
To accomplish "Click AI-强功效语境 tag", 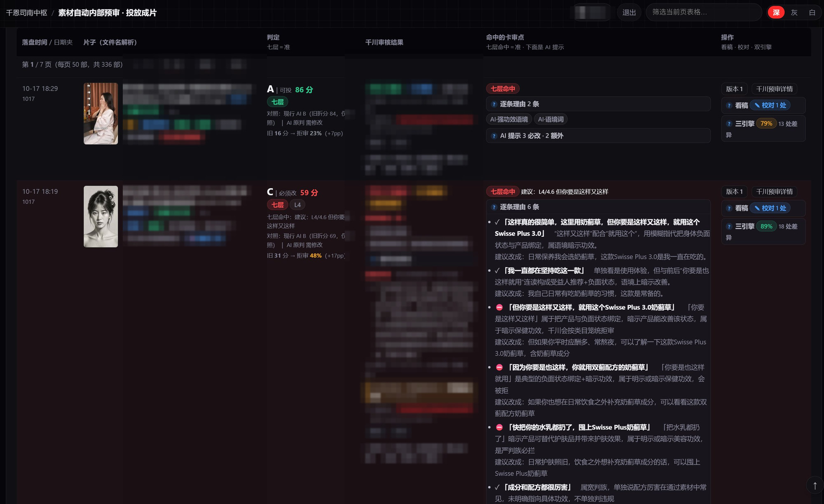I will tap(509, 119).
